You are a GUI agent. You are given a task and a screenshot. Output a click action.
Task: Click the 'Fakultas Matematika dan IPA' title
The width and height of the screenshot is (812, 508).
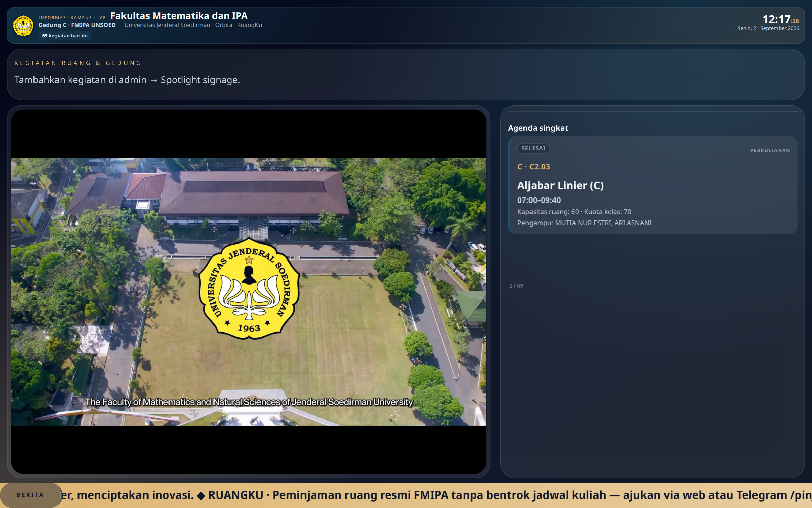[179, 16]
